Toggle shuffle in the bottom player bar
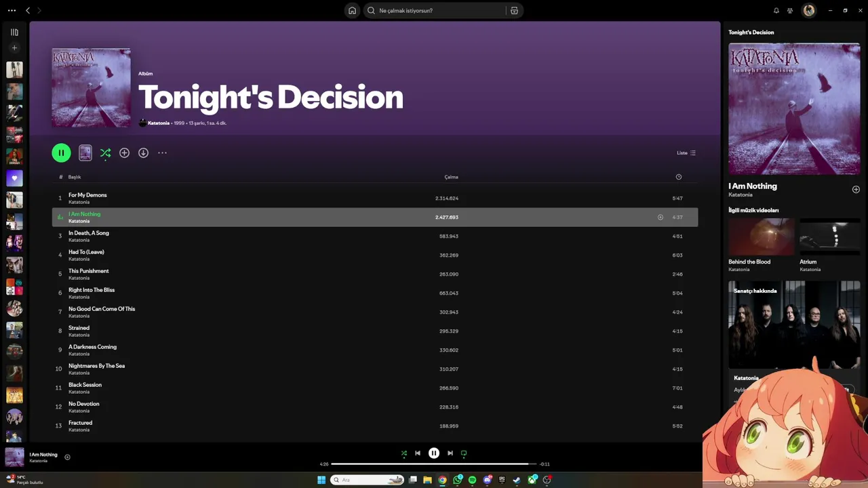The image size is (868, 488). click(x=404, y=453)
